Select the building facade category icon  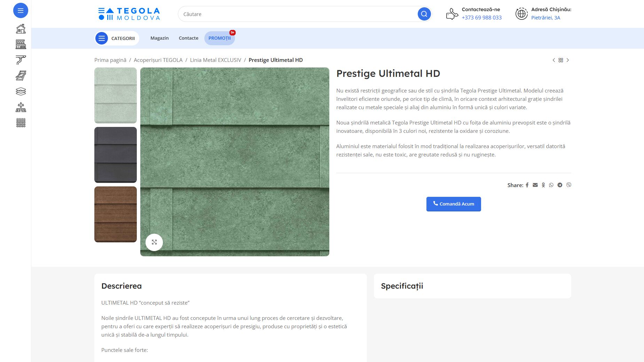(21, 44)
